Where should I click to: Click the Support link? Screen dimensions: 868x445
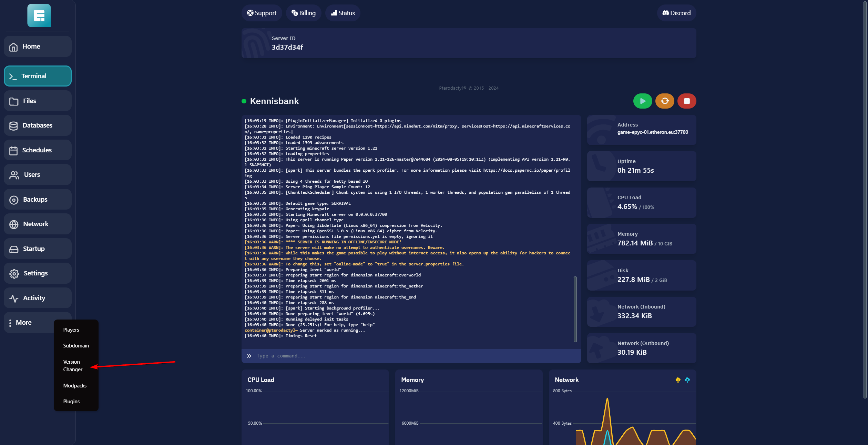(262, 13)
